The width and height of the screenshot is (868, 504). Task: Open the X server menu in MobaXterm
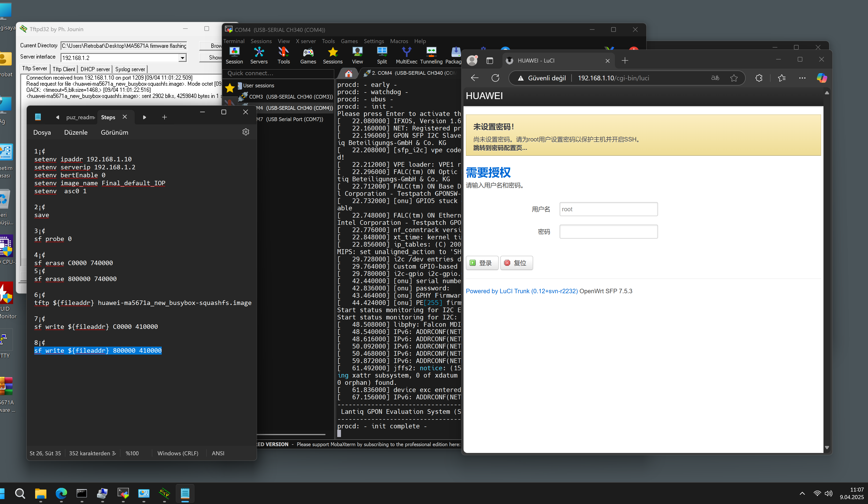[306, 41]
